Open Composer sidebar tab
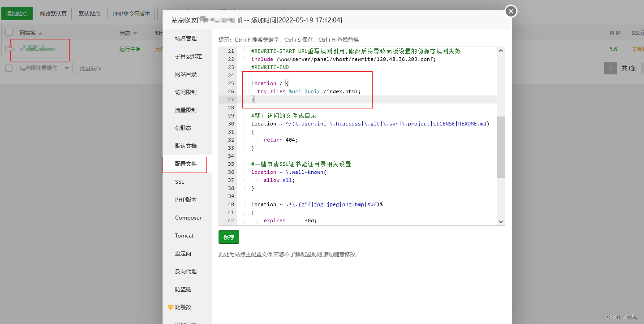The height and width of the screenshot is (324, 644). pos(188,218)
